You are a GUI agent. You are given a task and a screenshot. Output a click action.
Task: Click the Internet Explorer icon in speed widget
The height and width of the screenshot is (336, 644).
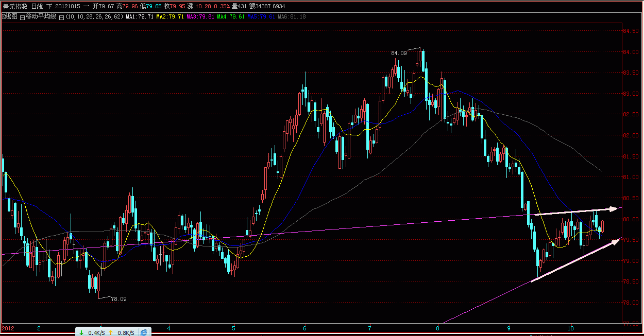pyautogui.click(x=144, y=332)
